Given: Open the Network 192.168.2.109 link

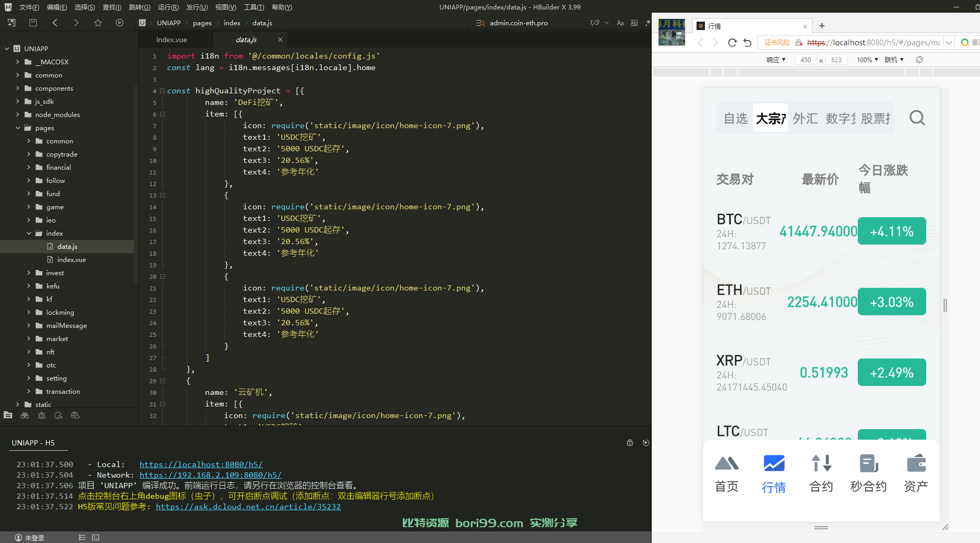Looking at the screenshot, I should coord(210,475).
